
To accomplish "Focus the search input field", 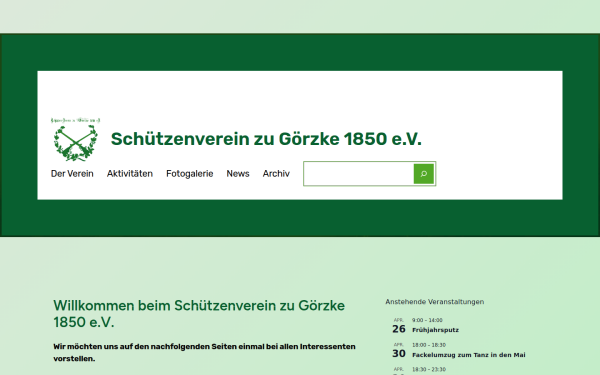I will point(359,174).
